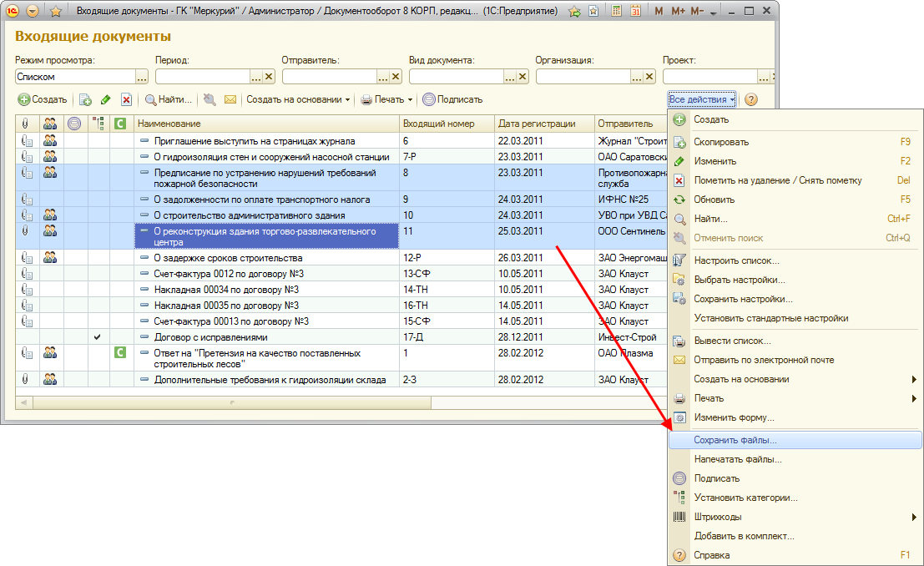Viewport: 924px width, 566px height.
Task: Click the envelope send by email icon
Action: click(230, 99)
